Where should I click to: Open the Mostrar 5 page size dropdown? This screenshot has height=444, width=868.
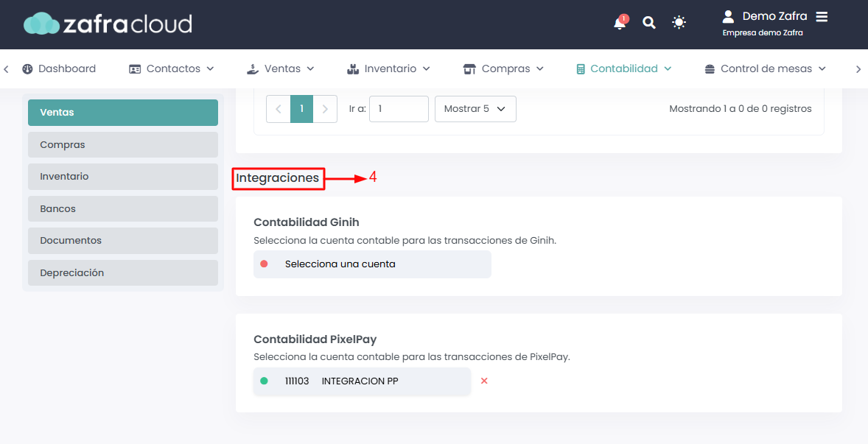click(x=475, y=109)
